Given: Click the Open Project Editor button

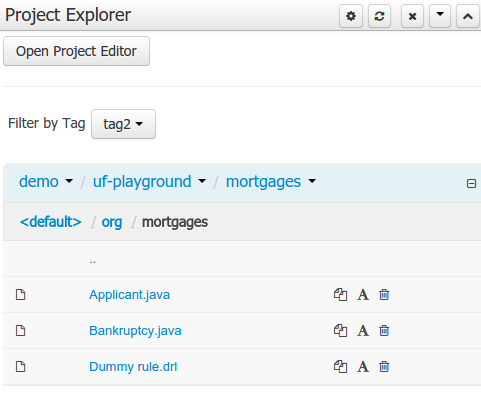Looking at the screenshot, I should tap(76, 51).
